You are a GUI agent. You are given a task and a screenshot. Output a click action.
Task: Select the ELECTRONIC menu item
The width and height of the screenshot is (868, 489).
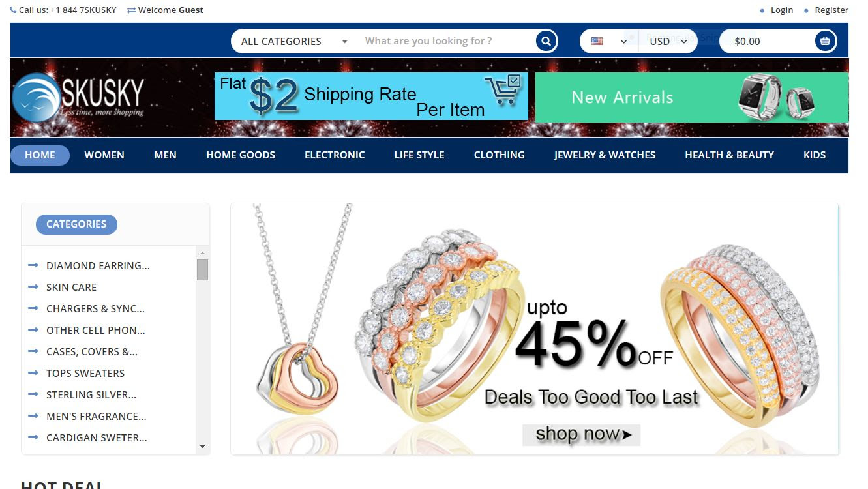(x=335, y=155)
